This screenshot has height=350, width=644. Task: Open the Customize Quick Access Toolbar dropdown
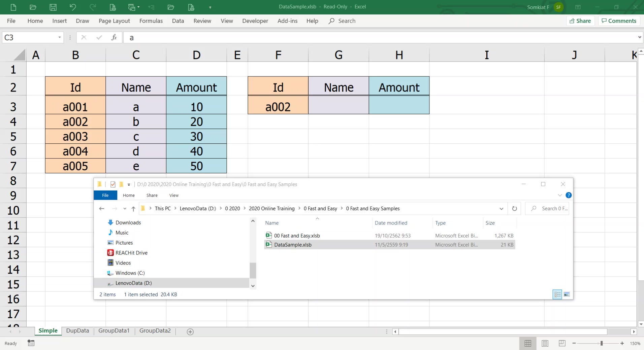210,7
